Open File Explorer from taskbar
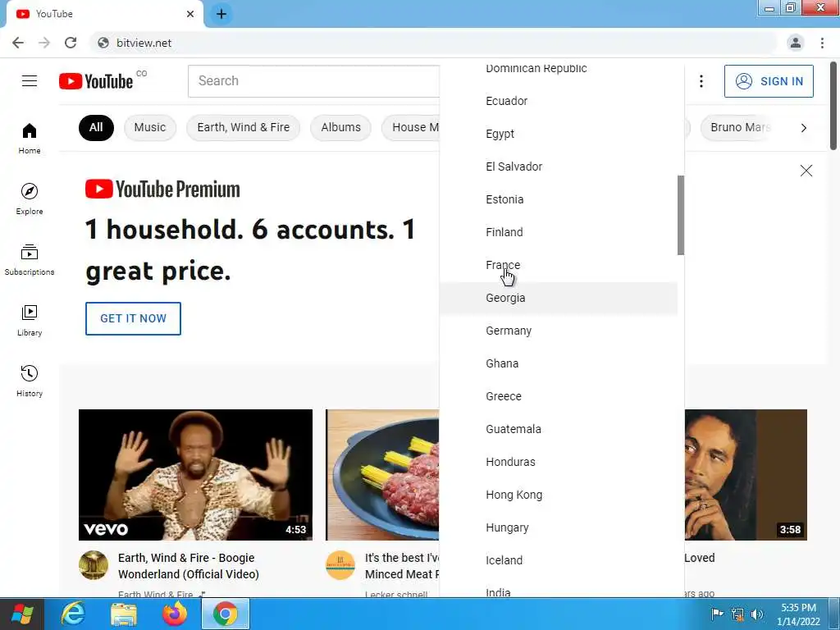840x630 pixels. pos(124,614)
